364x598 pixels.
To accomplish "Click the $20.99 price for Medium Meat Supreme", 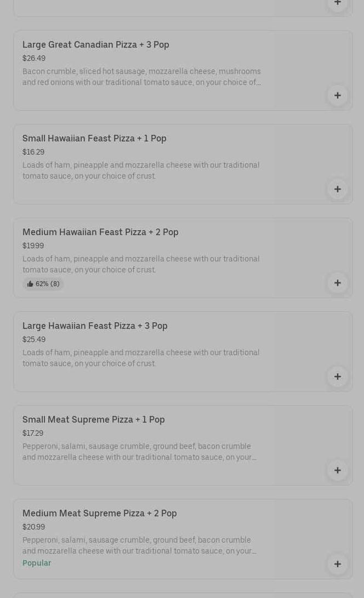I will (33, 527).
